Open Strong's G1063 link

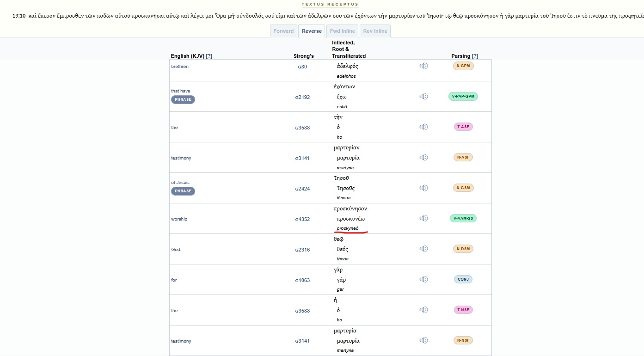pos(302,280)
